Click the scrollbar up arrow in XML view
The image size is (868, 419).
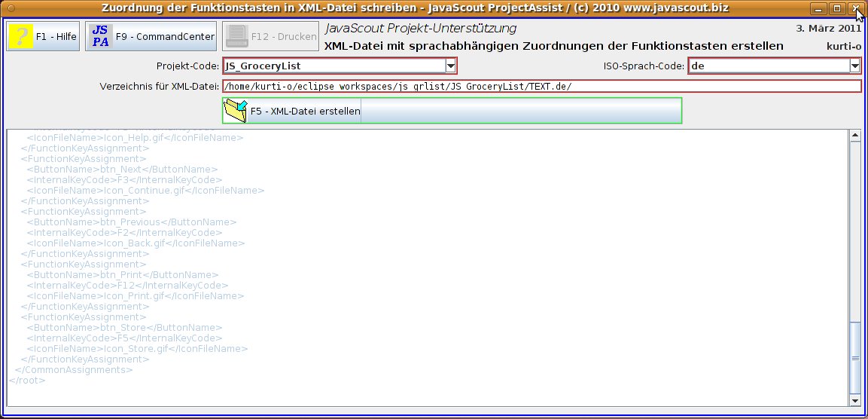coord(854,136)
